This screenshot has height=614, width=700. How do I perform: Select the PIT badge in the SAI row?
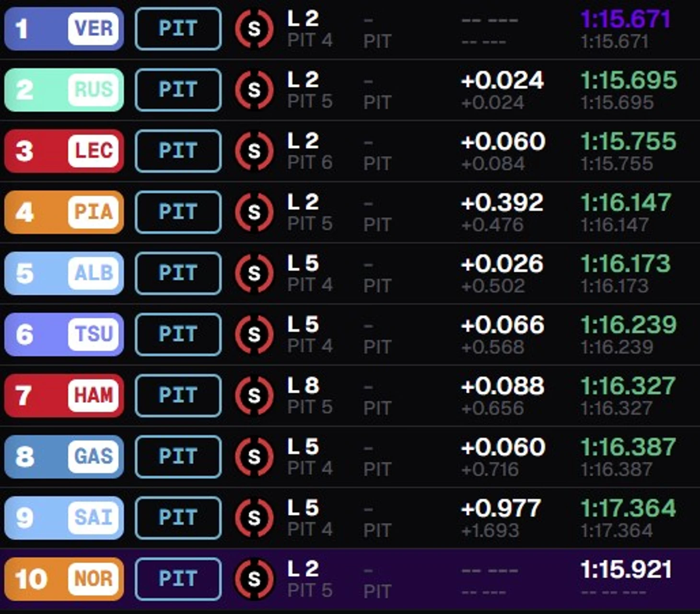[x=178, y=518]
